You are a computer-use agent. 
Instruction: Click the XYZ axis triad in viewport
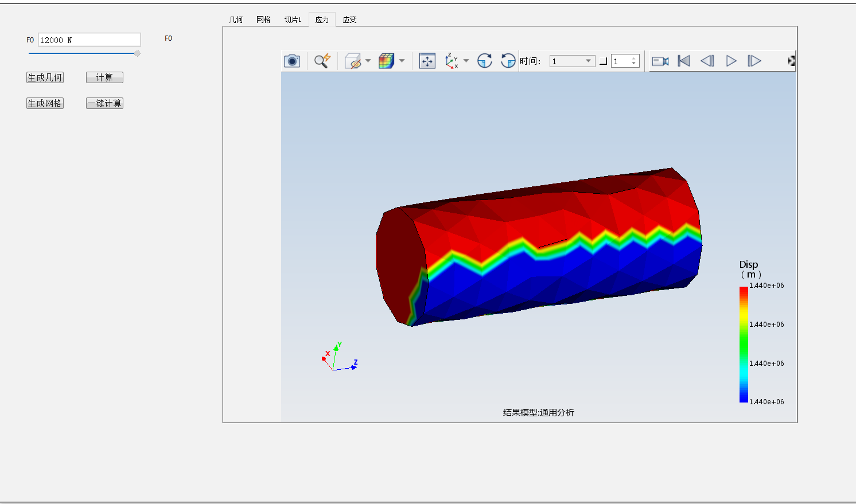pos(339,357)
